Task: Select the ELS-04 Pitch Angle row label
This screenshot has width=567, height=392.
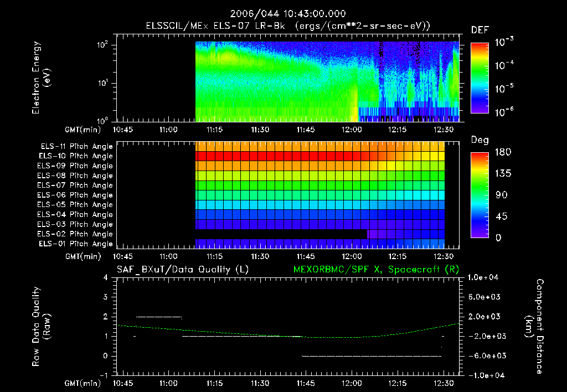Action: point(75,215)
